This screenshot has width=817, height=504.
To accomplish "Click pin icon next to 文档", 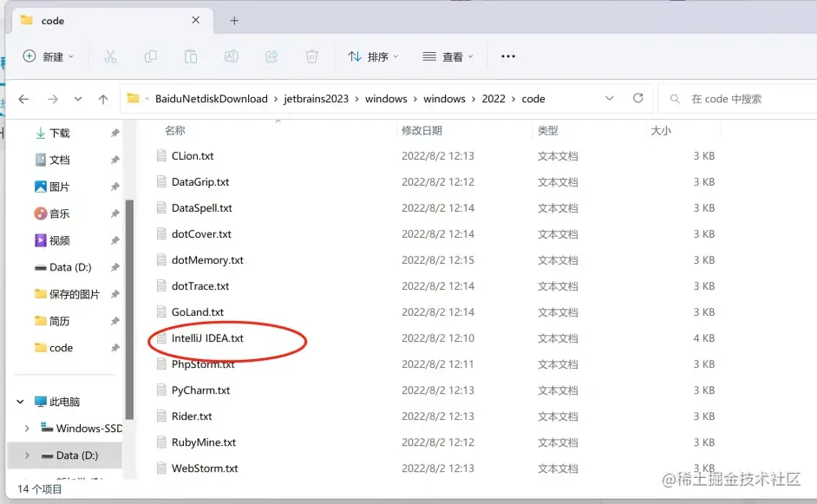I will point(115,160).
